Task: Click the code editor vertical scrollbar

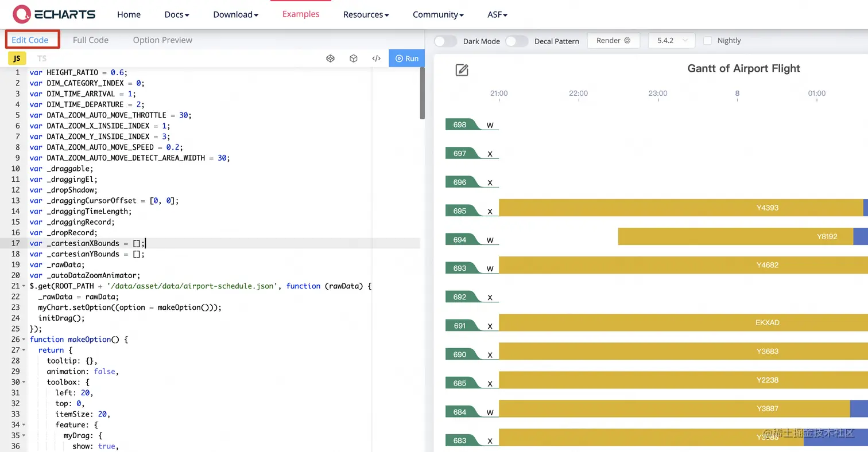Action: click(x=423, y=93)
